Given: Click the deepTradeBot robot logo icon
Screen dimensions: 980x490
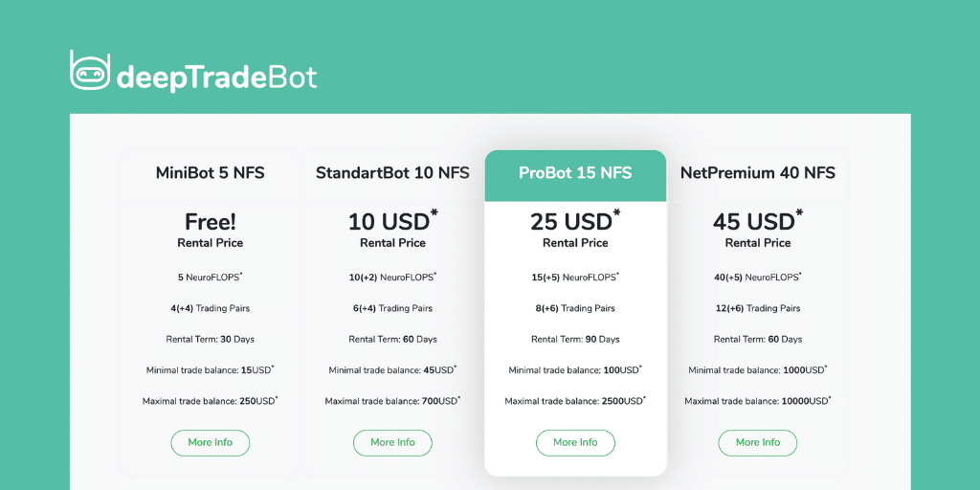Looking at the screenshot, I should point(90,71).
